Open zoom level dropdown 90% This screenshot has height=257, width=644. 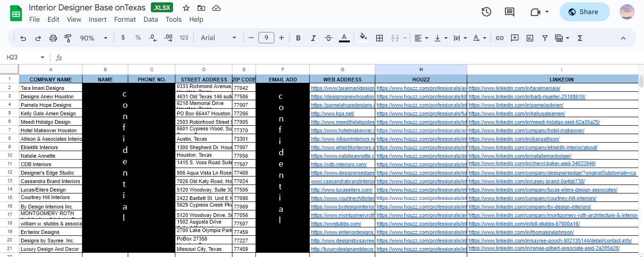pyautogui.click(x=94, y=38)
